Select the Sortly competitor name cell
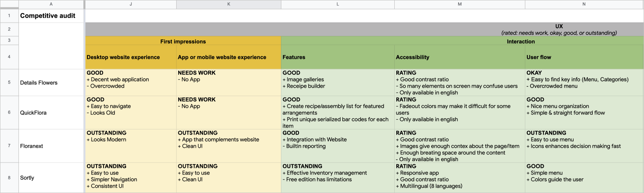This screenshot has width=644, height=193. tap(51, 178)
